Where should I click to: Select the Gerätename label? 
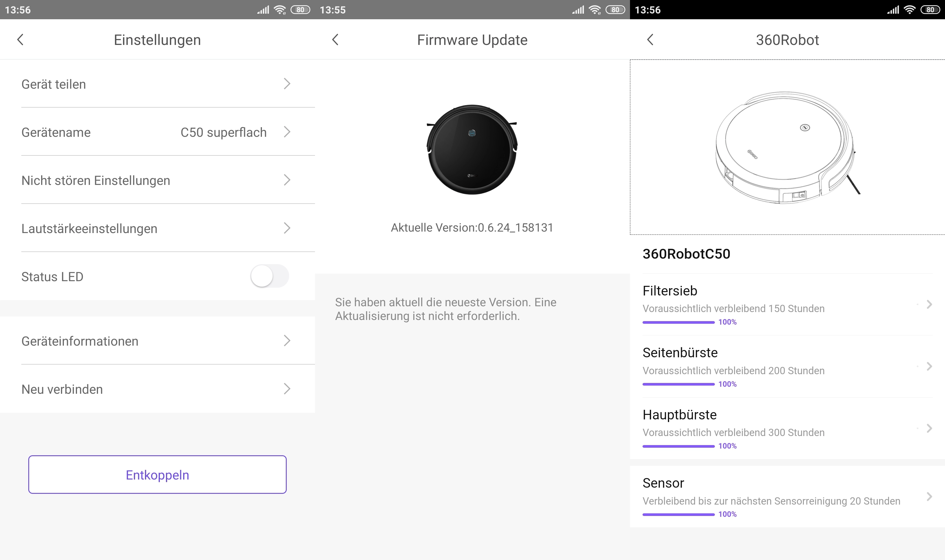56,132
